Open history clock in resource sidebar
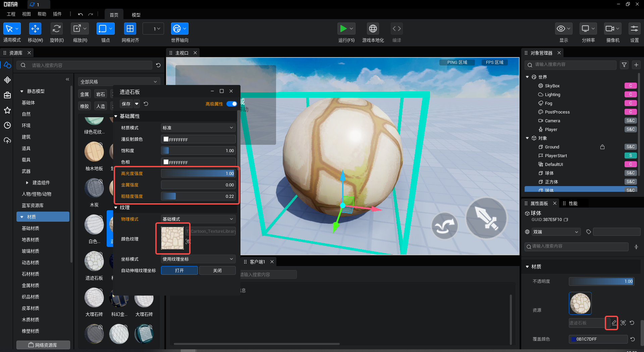This screenshot has width=644, height=352. (x=7, y=125)
